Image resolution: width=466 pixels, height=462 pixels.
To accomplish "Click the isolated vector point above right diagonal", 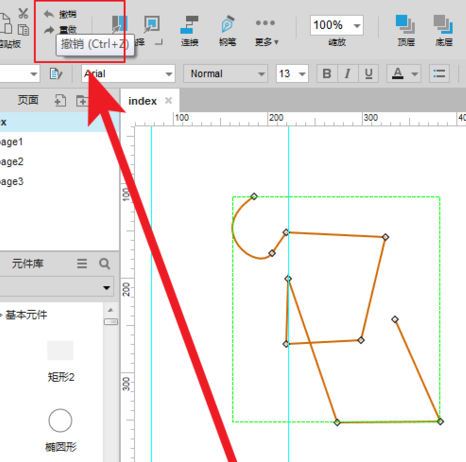I will [395, 320].
